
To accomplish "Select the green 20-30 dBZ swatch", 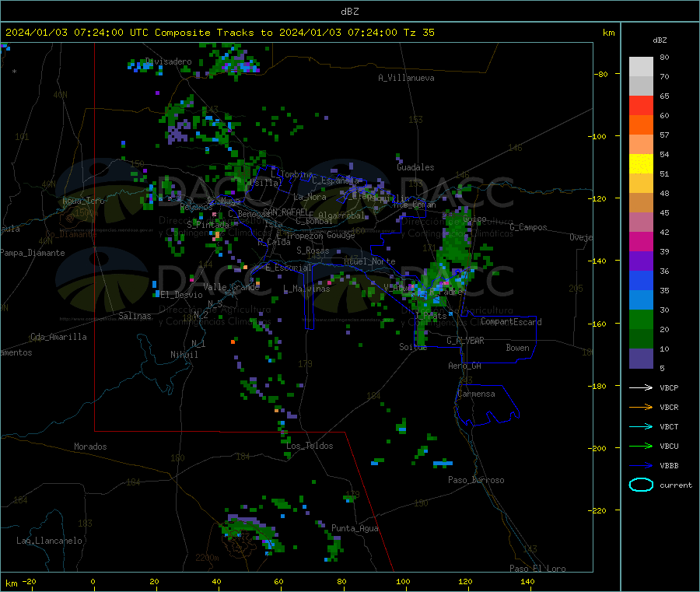I will tap(641, 319).
